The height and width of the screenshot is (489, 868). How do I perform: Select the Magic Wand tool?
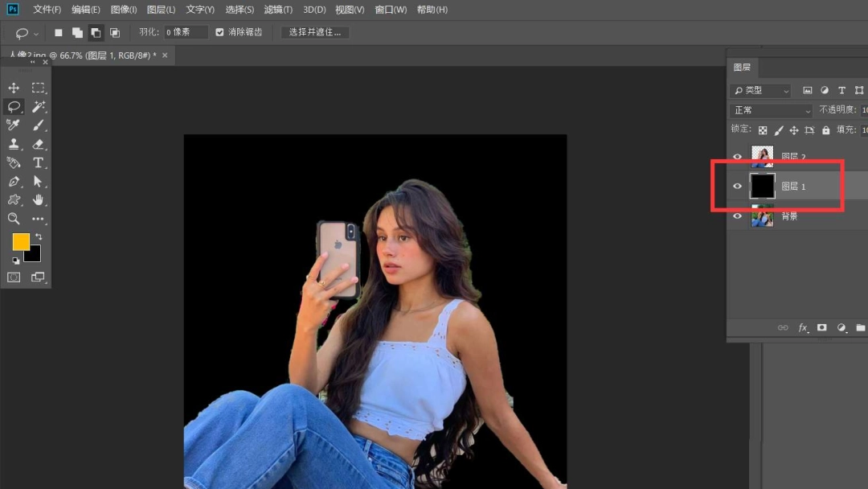[x=38, y=106]
